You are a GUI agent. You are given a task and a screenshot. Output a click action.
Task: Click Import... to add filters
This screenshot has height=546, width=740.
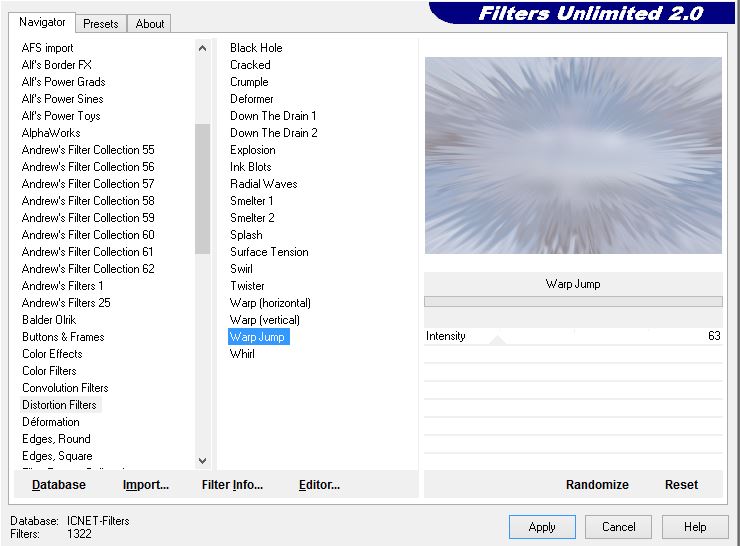146,485
